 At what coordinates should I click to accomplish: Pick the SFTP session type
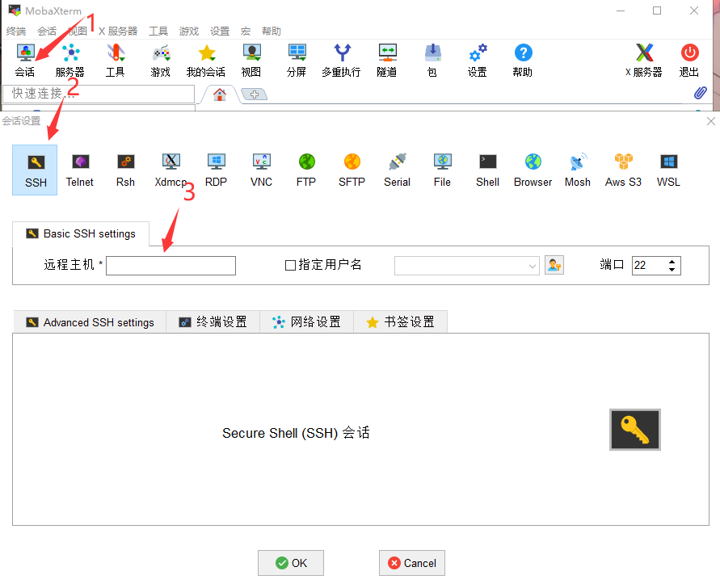(x=352, y=170)
